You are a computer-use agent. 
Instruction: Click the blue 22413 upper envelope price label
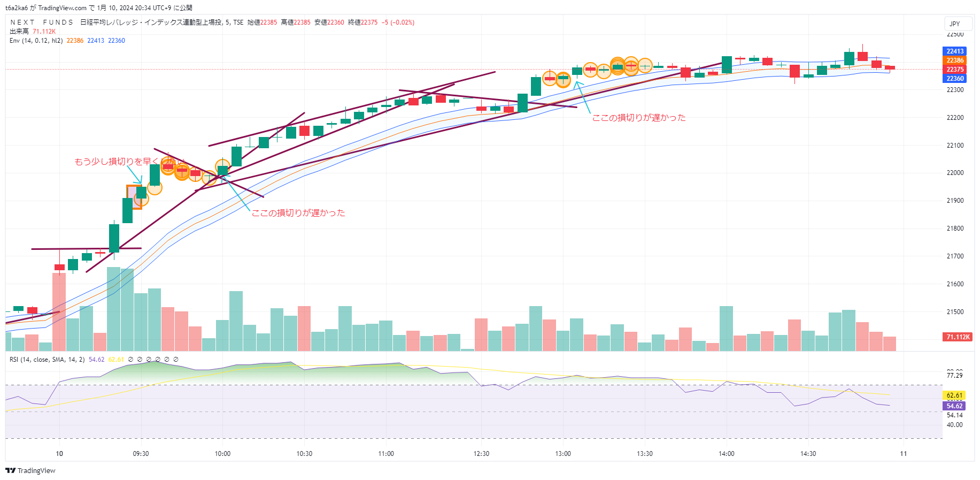(x=954, y=51)
